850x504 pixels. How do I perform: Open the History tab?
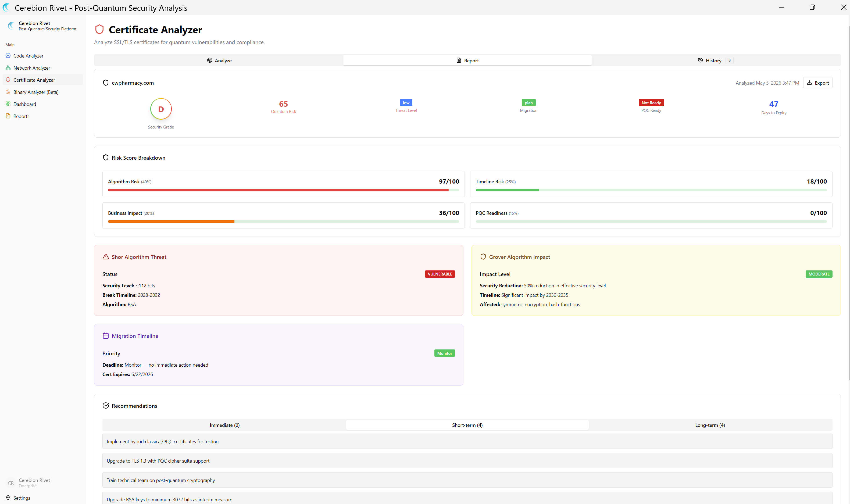pyautogui.click(x=716, y=60)
